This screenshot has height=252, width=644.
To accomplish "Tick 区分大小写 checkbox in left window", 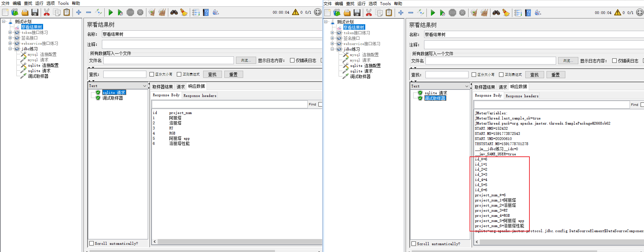I will tap(152, 74).
